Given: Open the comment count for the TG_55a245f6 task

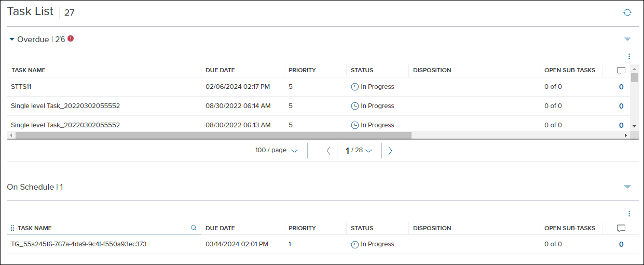Looking at the screenshot, I should click(621, 244).
